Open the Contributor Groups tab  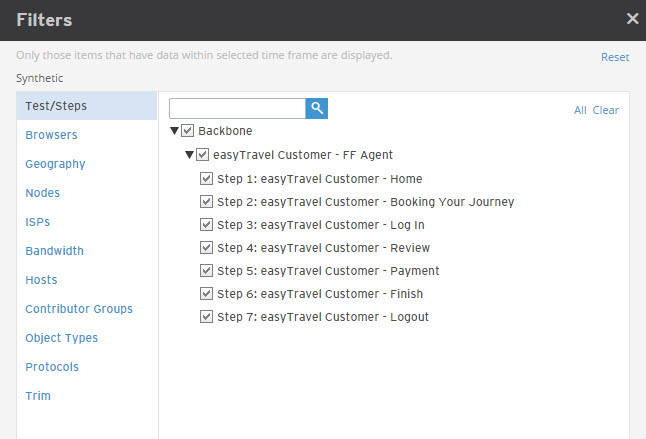(79, 309)
